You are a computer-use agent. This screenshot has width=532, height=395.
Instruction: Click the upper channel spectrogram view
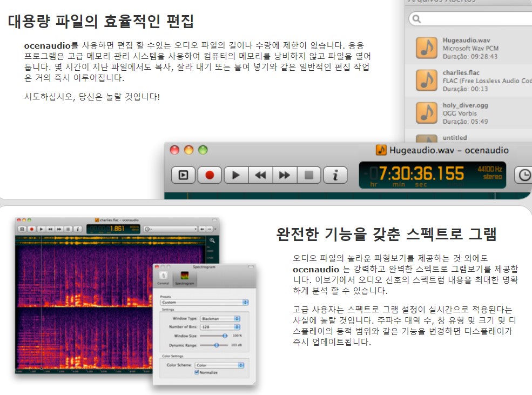click(110, 276)
